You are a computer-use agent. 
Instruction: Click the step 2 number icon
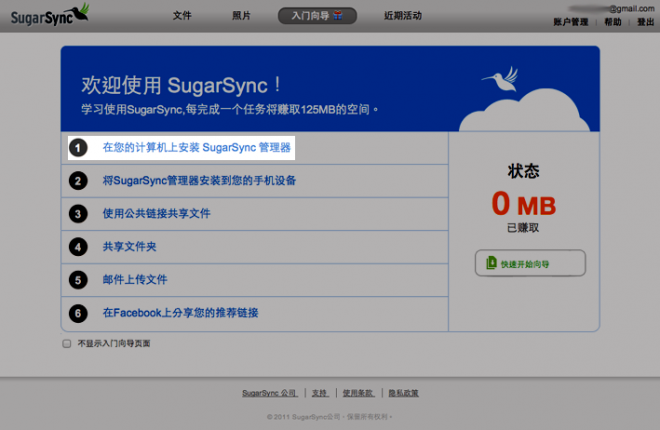78,181
